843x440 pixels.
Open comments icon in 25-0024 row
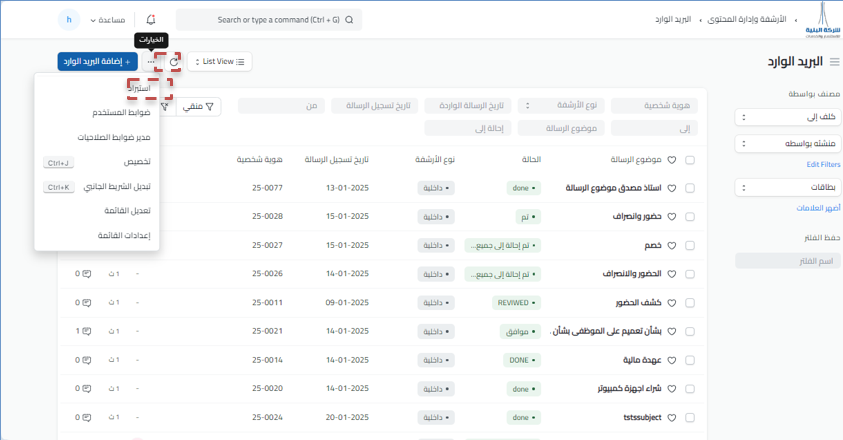(87, 417)
